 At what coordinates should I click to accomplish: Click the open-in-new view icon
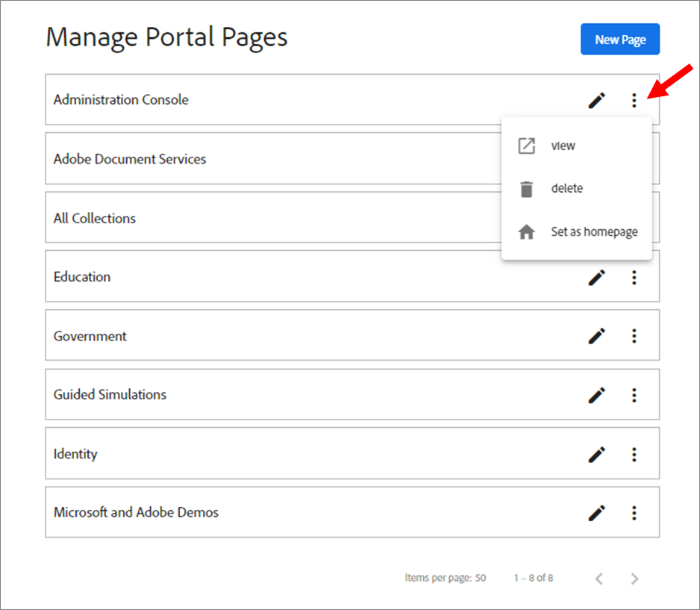(x=526, y=146)
